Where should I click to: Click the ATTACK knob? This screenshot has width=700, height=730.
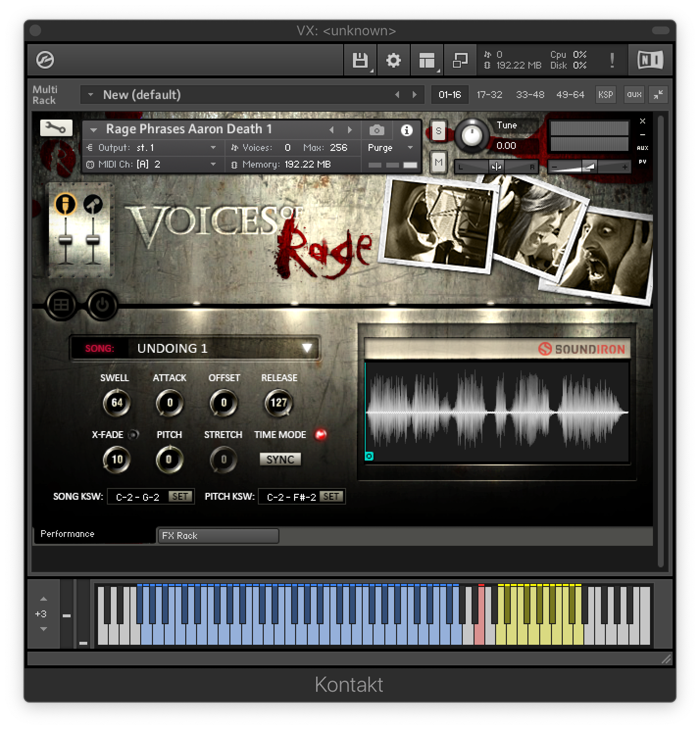170,403
